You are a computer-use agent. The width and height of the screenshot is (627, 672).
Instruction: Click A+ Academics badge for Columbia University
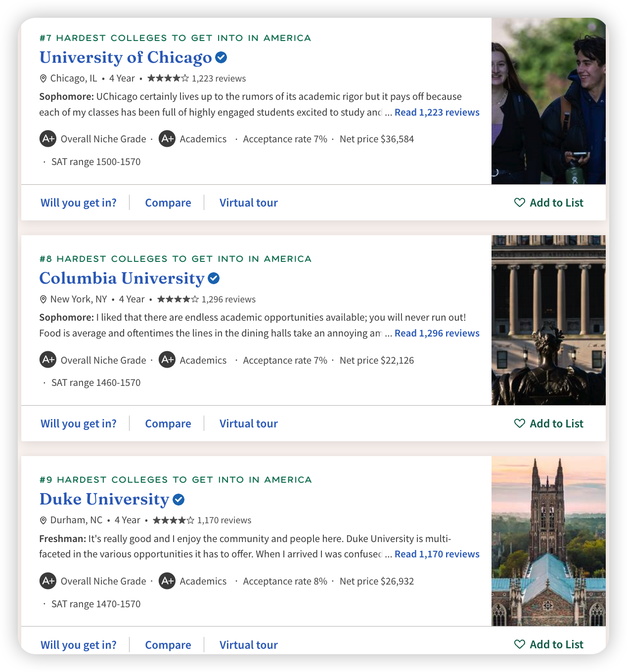(167, 360)
